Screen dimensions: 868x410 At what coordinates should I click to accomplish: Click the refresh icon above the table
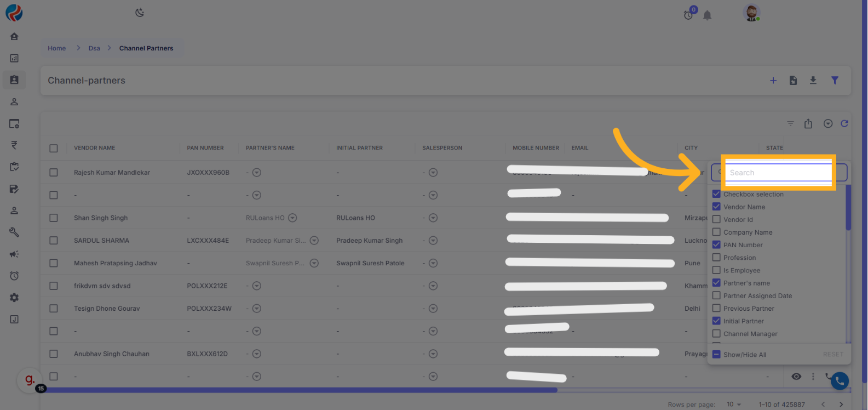[844, 124]
